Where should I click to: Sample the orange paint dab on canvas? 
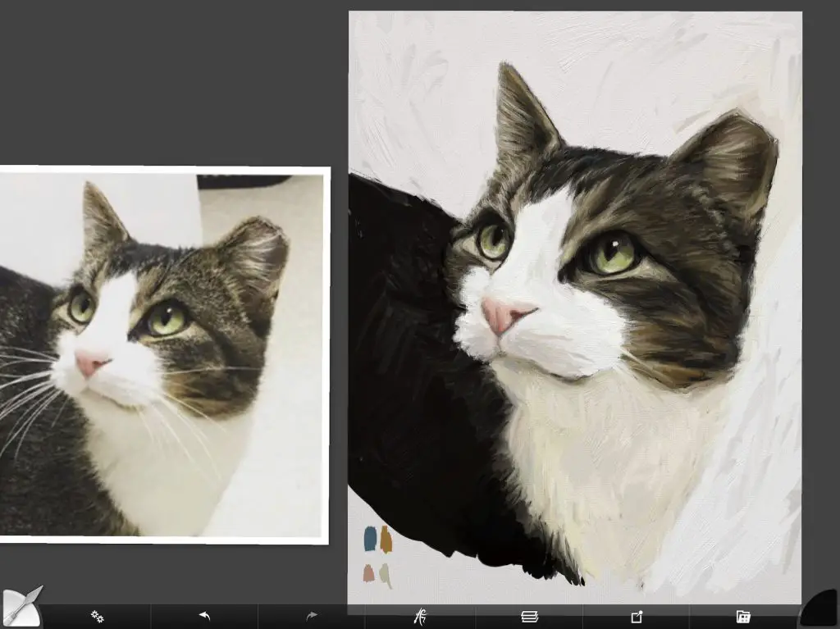386,539
